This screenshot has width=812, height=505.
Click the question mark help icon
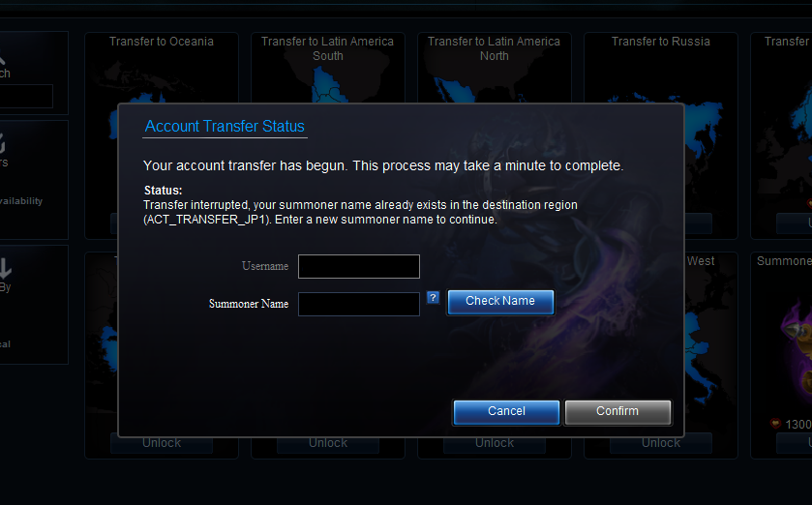pyautogui.click(x=433, y=298)
